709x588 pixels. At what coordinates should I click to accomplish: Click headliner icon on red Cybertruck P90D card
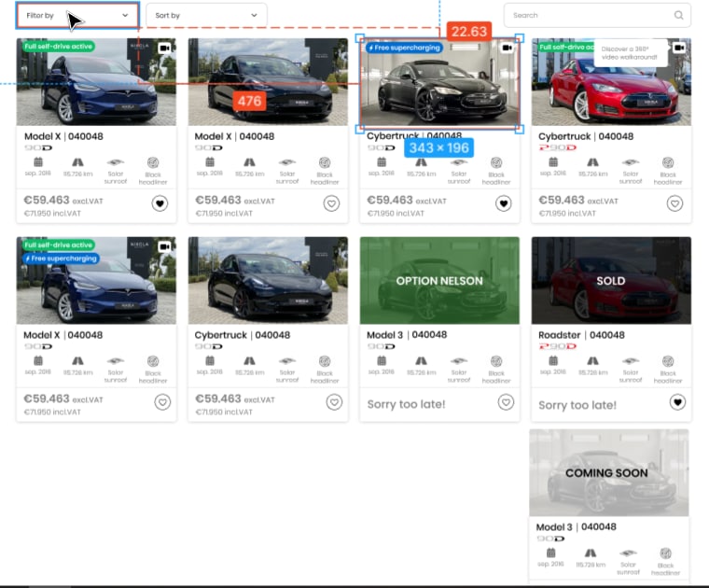(x=668, y=162)
